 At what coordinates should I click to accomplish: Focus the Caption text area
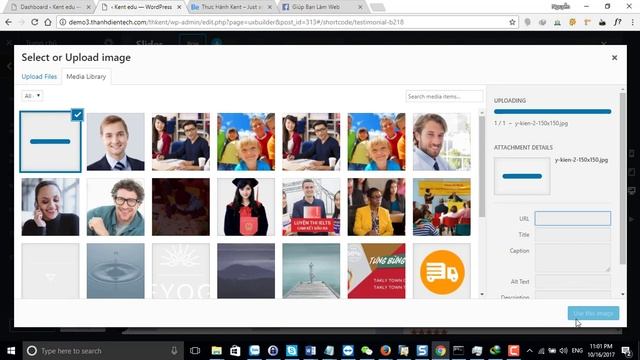tap(573, 258)
